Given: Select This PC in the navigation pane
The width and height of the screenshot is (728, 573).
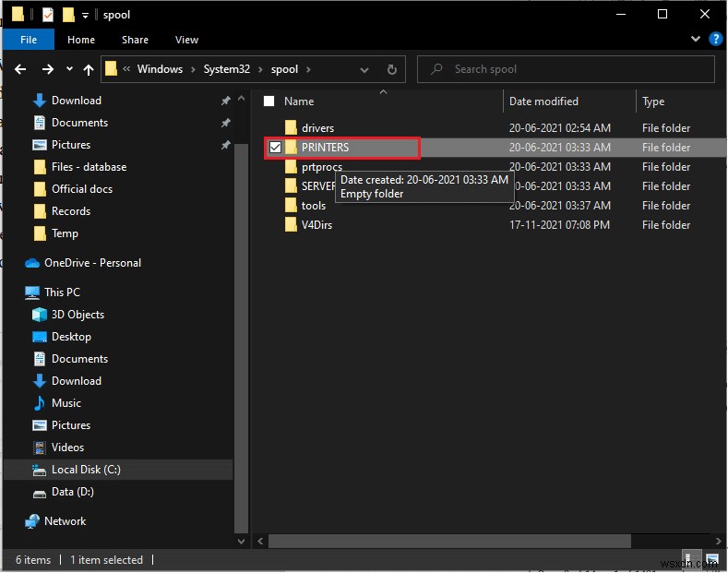Looking at the screenshot, I should click(62, 292).
